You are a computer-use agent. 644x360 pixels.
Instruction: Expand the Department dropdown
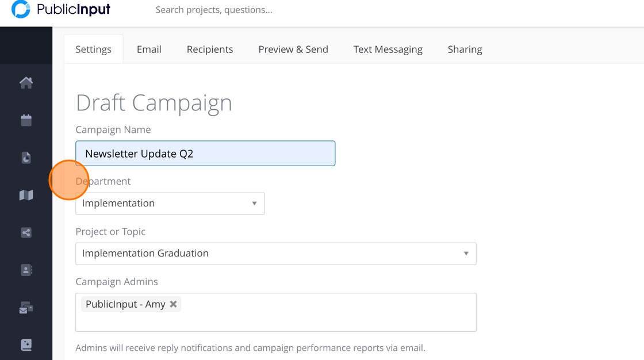(x=170, y=204)
